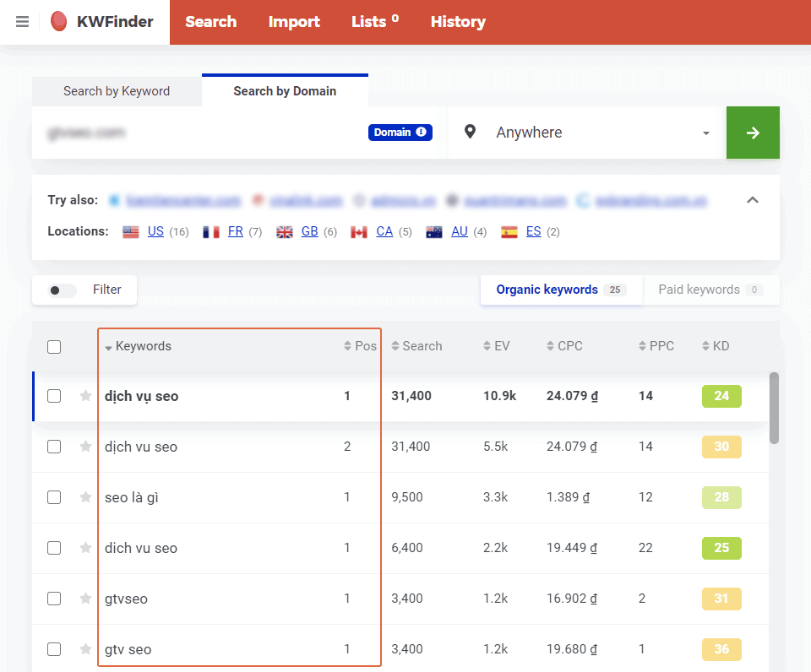The width and height of the screenshot is (811, 672).
Task: Tick the checkbox for 'dich vu seo'
Action: click(x=54, y=548)
